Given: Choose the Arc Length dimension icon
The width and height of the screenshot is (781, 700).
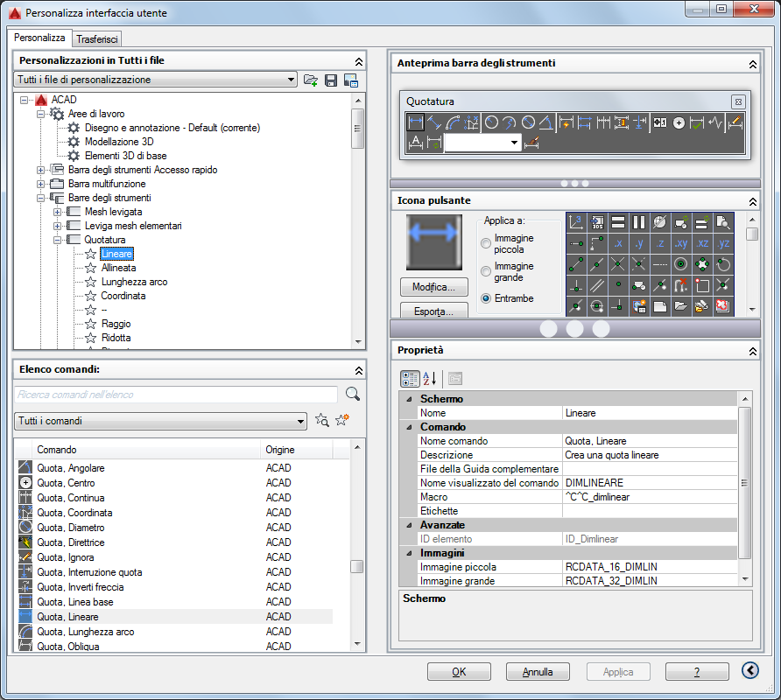Looking at the screenshot, I should tap(453, 122).
